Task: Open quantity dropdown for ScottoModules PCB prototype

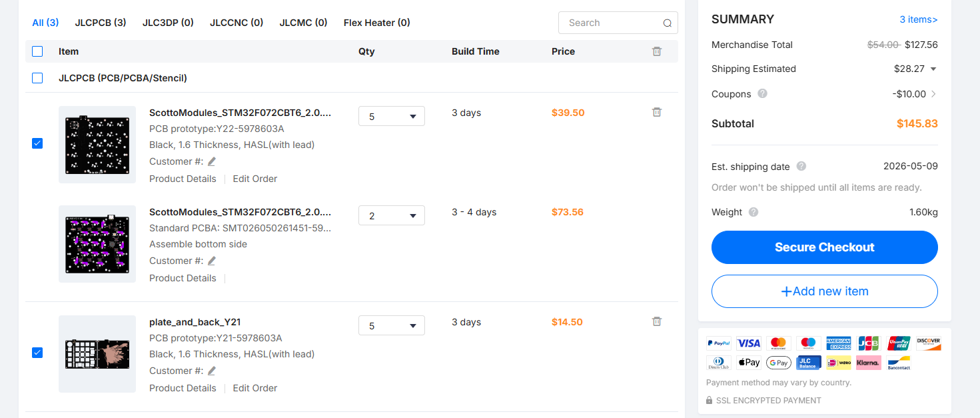Action: pyautogui.click(x=392, y=116)
